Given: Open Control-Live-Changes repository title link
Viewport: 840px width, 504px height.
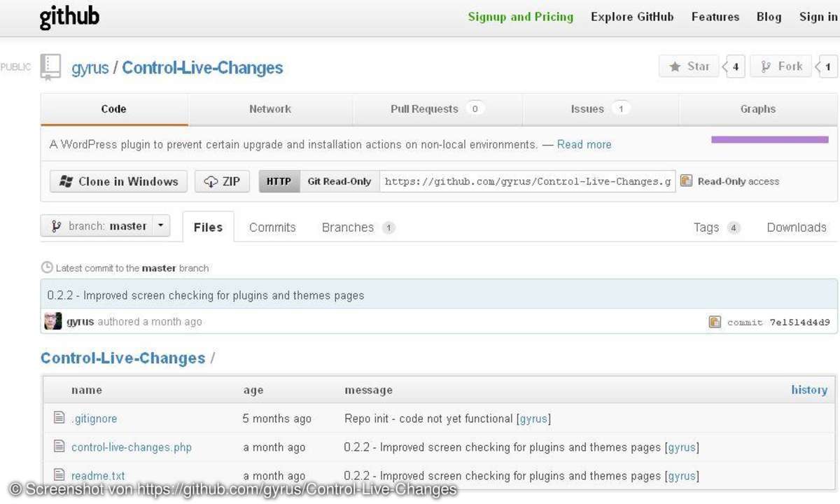Looking at the screenshot, I should tap(203, 68).
